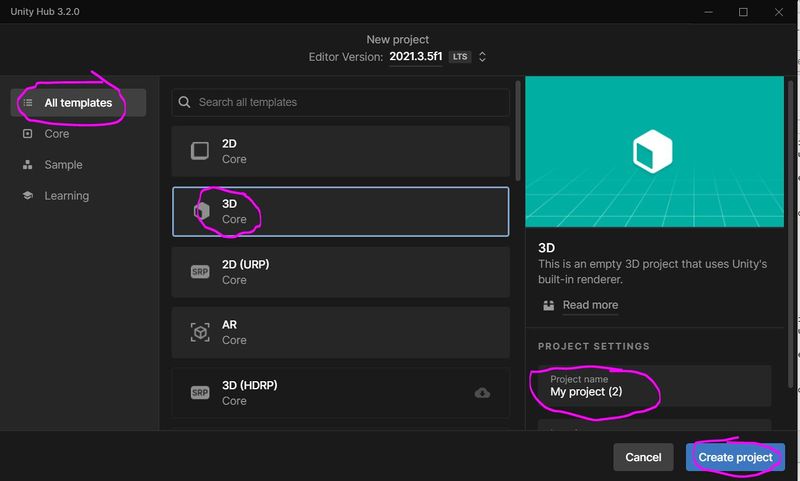
Task: Open the Read more link
Action: coord(590,305)
